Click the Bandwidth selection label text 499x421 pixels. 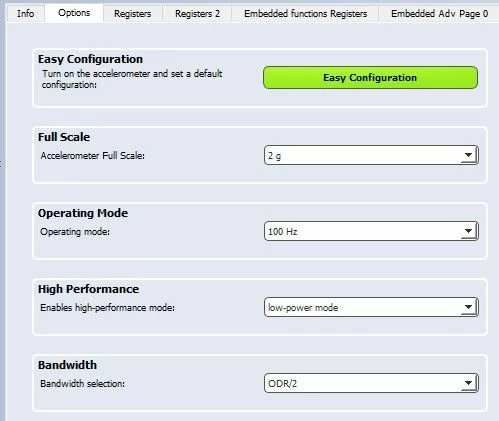pos(82,384)
